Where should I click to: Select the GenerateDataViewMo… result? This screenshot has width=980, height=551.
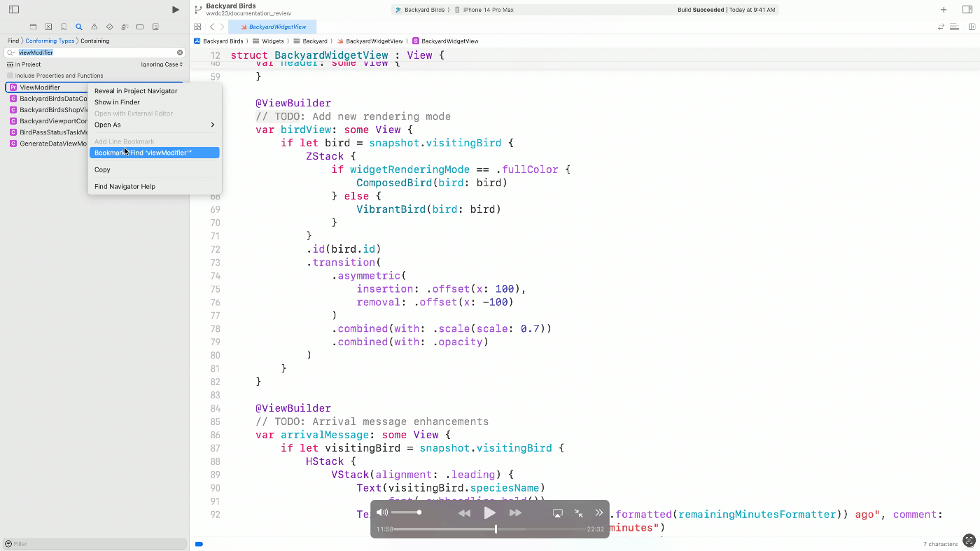point(47,144)
